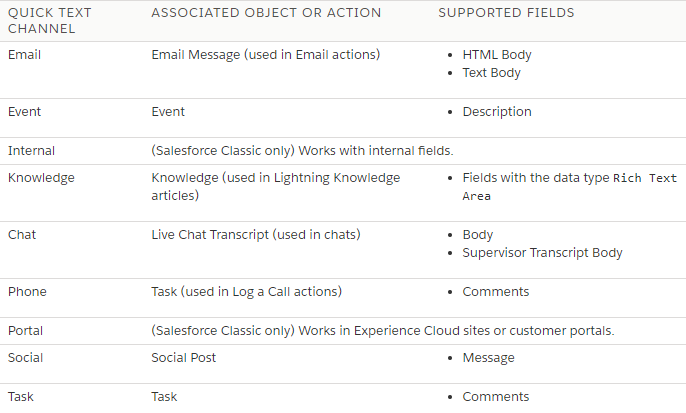This screenshot has height=413, width=686.
Task: Click Task used in Log a Call text
Action: (247, 291)
